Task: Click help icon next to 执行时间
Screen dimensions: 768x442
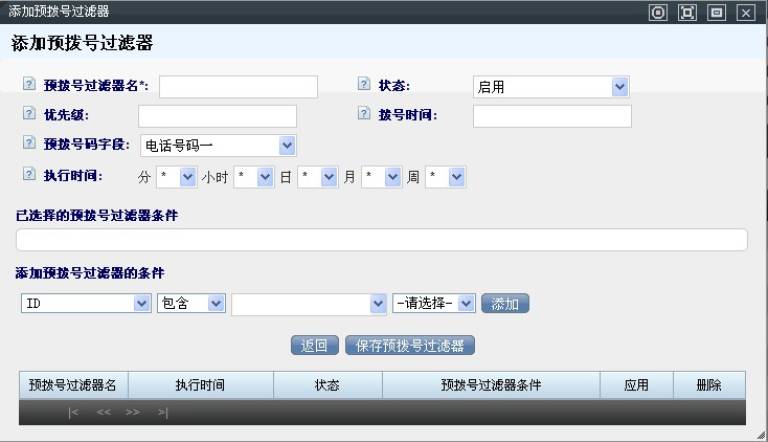Action: point(29,175)
